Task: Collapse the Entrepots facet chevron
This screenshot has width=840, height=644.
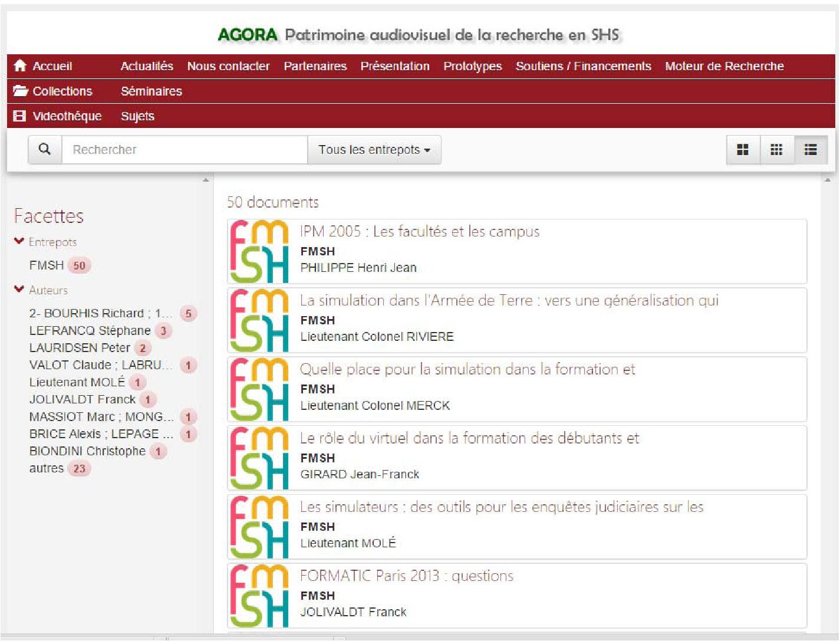Action: (x=19, y=241)
